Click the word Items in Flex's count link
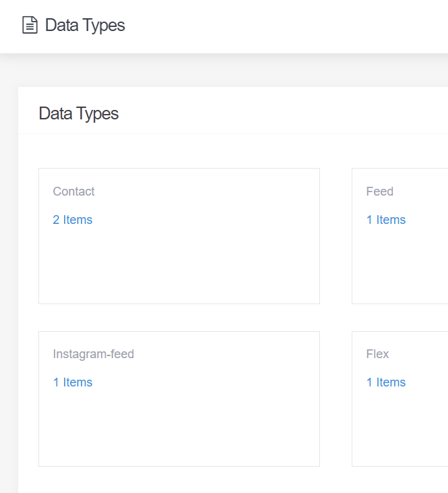448x493 pixels. click(391, 382)
